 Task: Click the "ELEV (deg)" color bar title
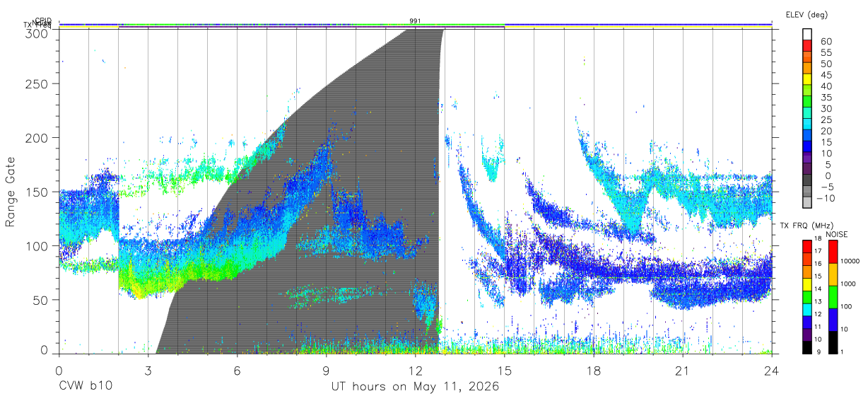click(x=807, y=14)
